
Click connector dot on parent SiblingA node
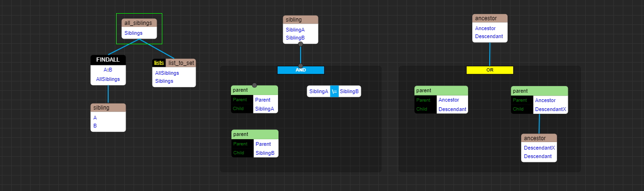pos(254,85)
